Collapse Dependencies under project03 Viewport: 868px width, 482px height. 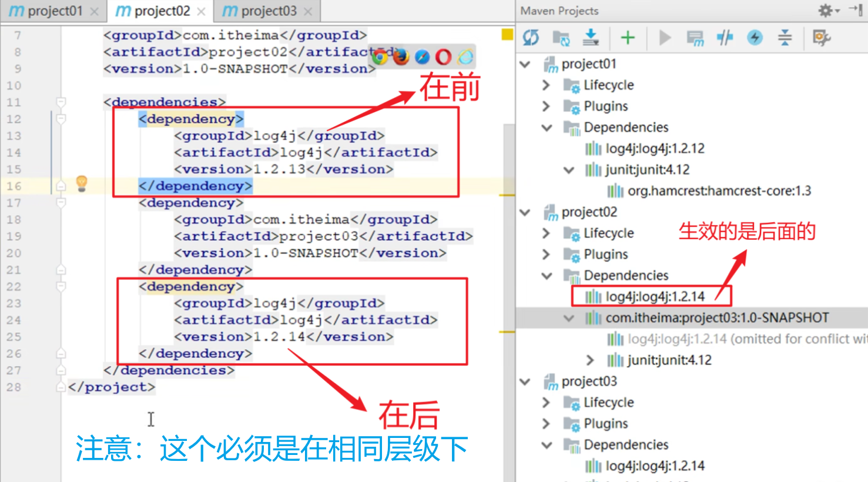[547, 445]
